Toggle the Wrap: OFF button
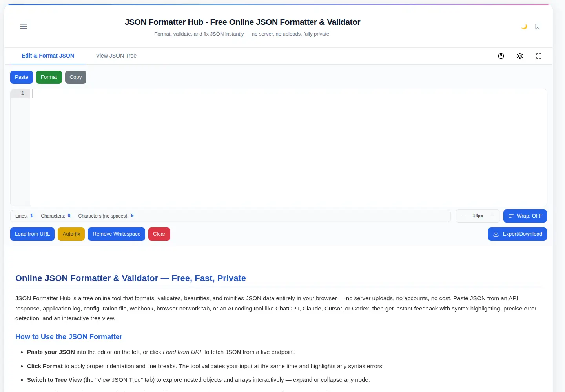Image resolution: width=565 pixels, height=392 pixels. (525, 216)
